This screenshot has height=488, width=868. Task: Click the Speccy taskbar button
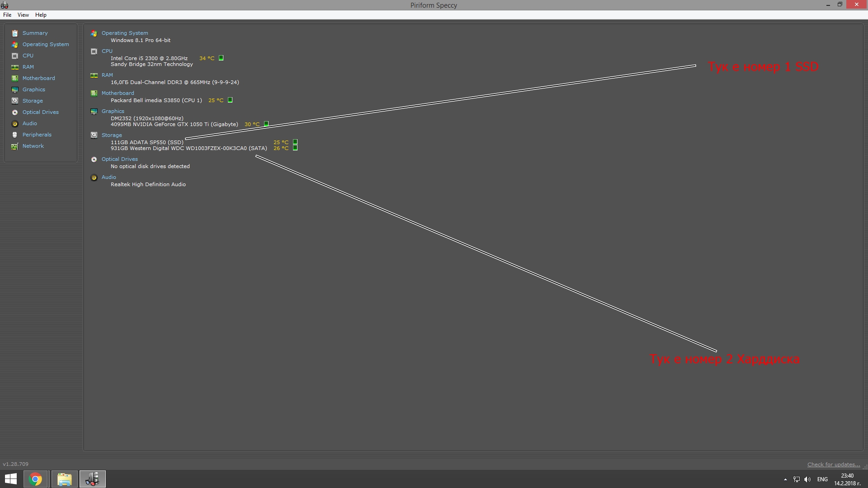93,479
